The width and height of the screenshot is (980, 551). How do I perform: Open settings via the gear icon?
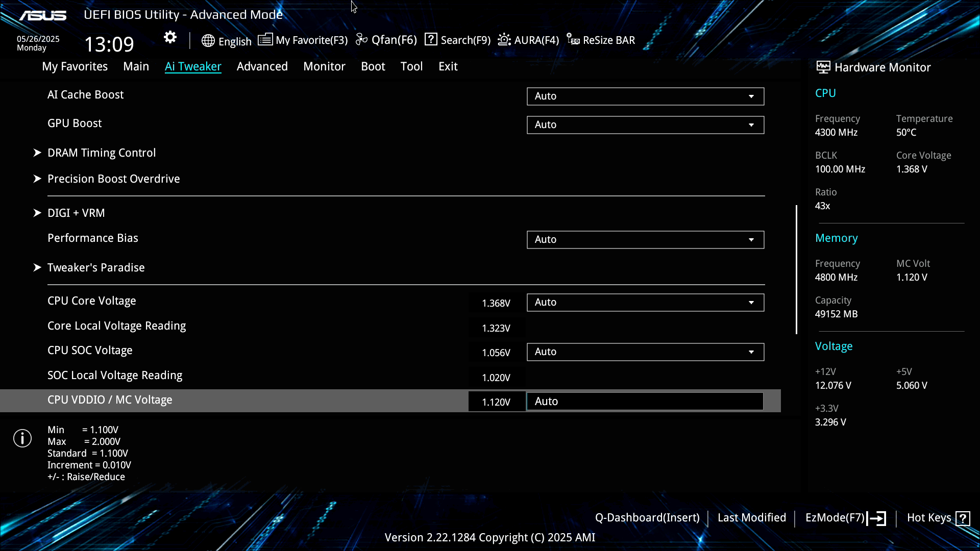coord(170,37)
